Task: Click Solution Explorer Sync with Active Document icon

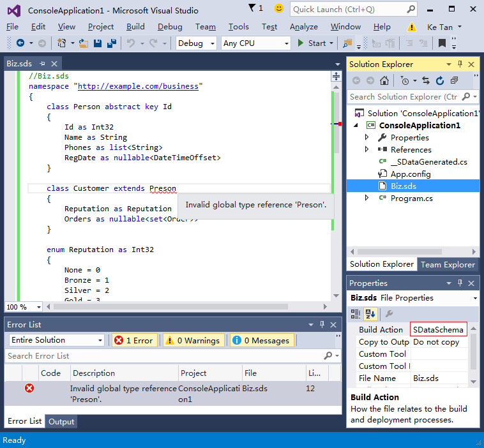Action: [426, 81]
